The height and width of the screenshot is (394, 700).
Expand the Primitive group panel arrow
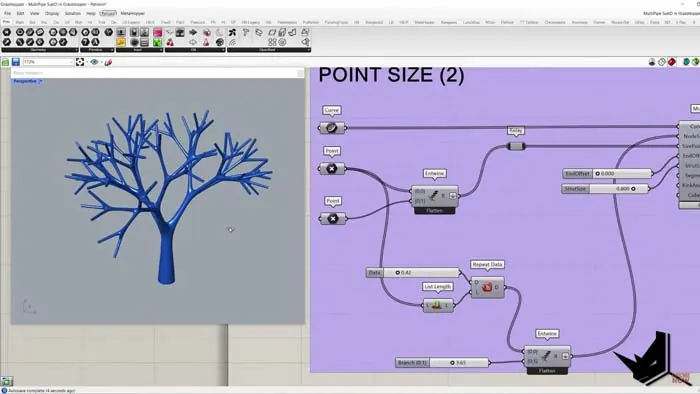coord(112,50)
